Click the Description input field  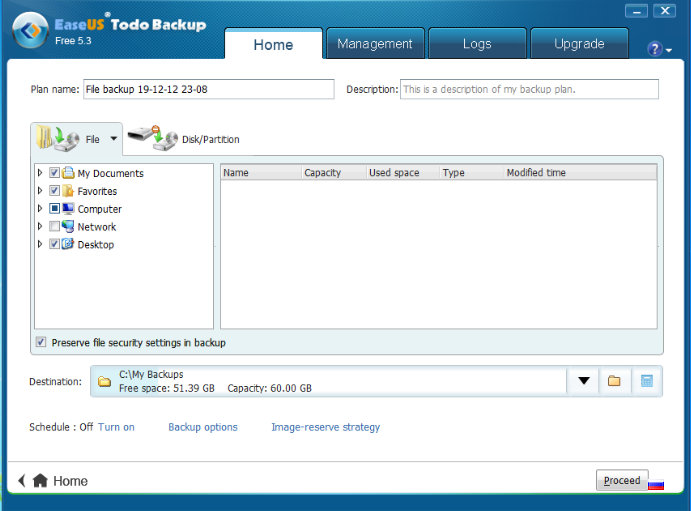pyautogui.click(x=529, y=89)
